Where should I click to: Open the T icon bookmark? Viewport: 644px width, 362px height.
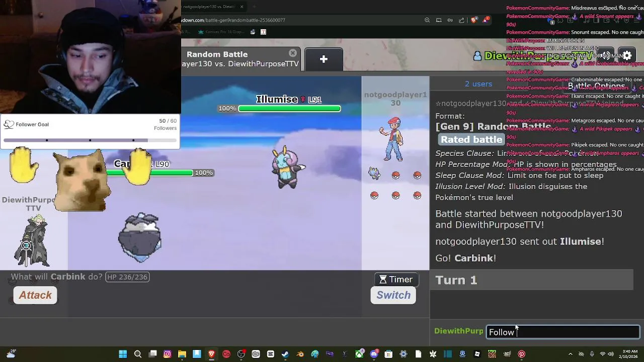[263, 32]
